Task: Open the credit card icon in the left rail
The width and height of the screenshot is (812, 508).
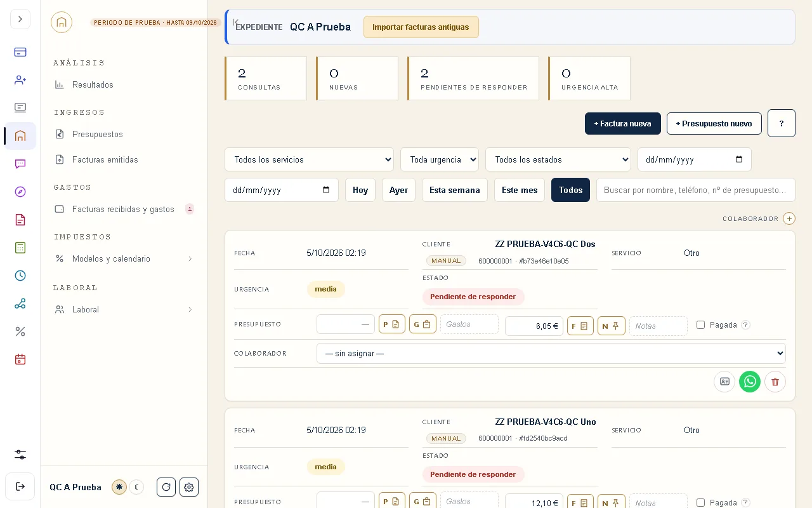Action: tap(20, 52)
